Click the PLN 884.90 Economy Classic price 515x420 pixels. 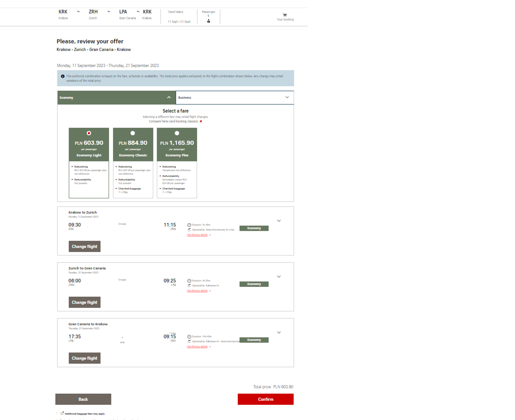133,143
